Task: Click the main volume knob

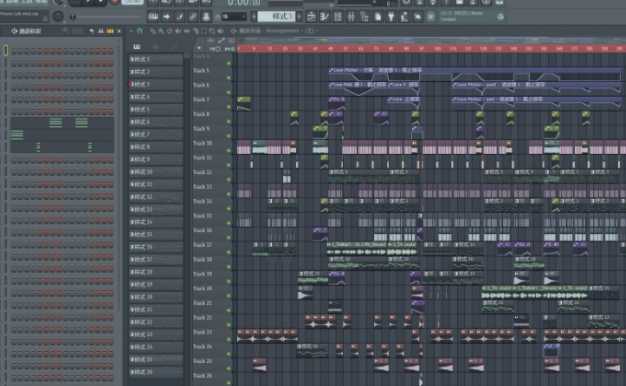Action: pyautogui.click(x=58, y=16)
